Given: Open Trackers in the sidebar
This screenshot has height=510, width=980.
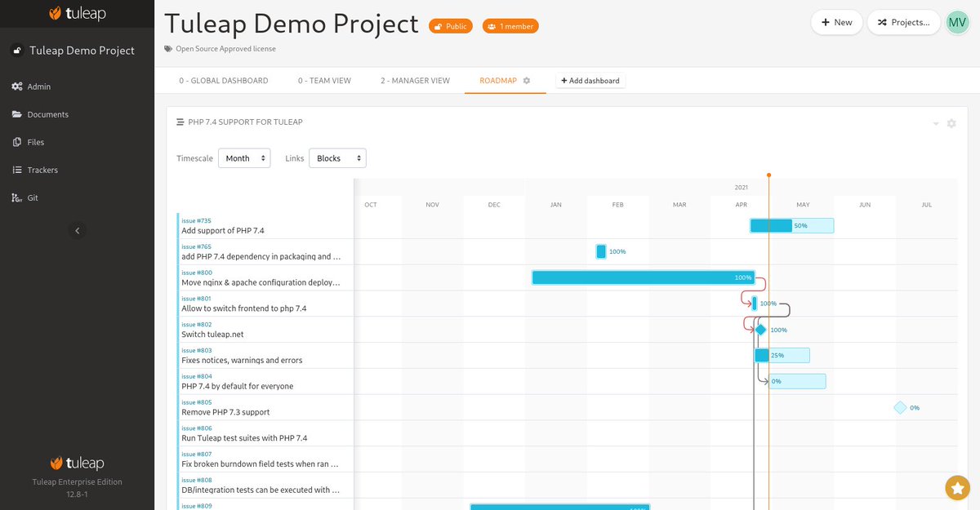Looking at the screenshot, I should (35, 170).
